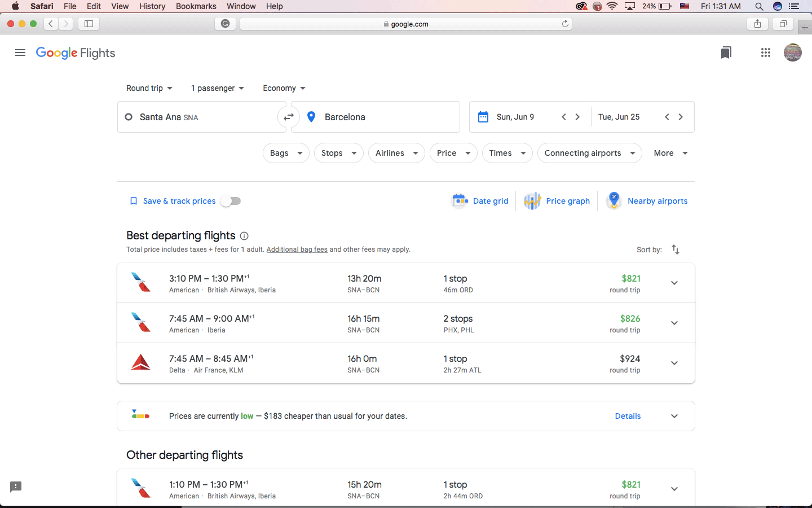
Task: Open a new Safari tab
Action: (x=805, y=27)
